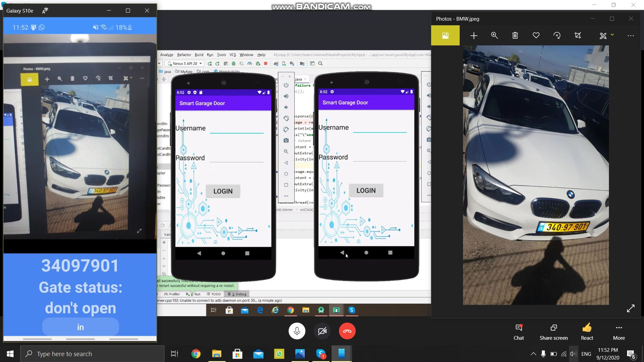The width and height of the screenshot is (644, 362).
Task: Click the Rerun app green arrow icon
Action: (210, 64)
